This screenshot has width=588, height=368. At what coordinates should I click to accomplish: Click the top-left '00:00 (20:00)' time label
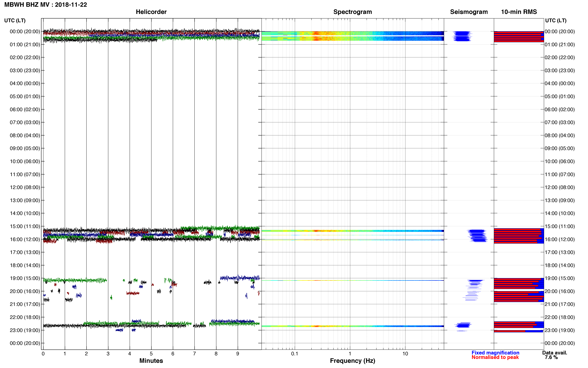[x=25, y=31]
